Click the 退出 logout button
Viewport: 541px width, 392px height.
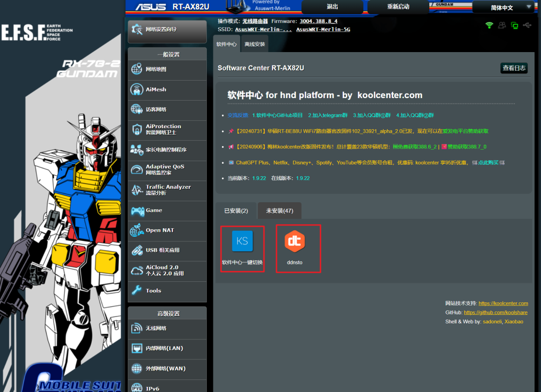[x=332, y=7]
